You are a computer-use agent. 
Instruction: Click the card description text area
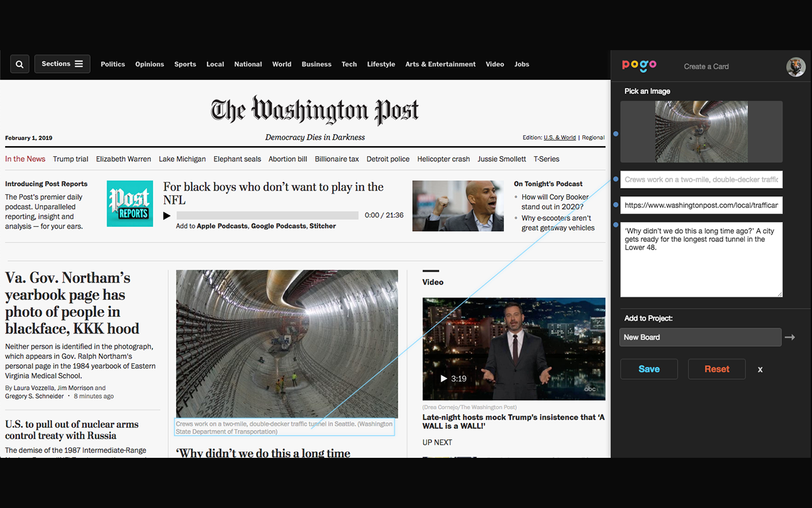tap(701, 260)
